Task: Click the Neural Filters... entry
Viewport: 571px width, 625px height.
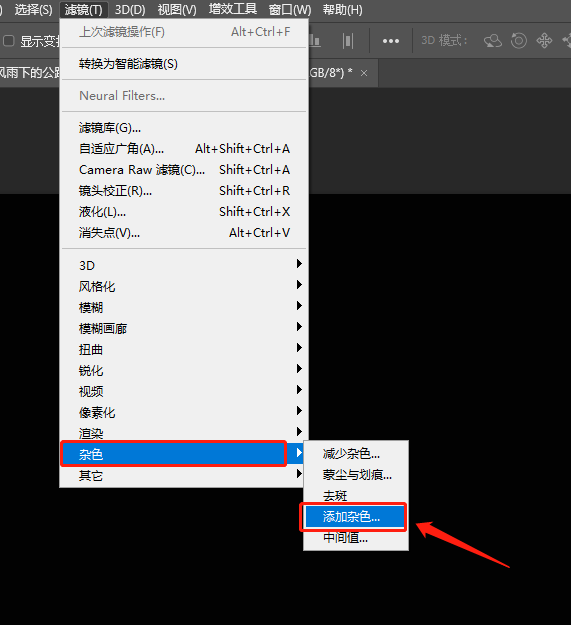Action: [x=184, y=96]
